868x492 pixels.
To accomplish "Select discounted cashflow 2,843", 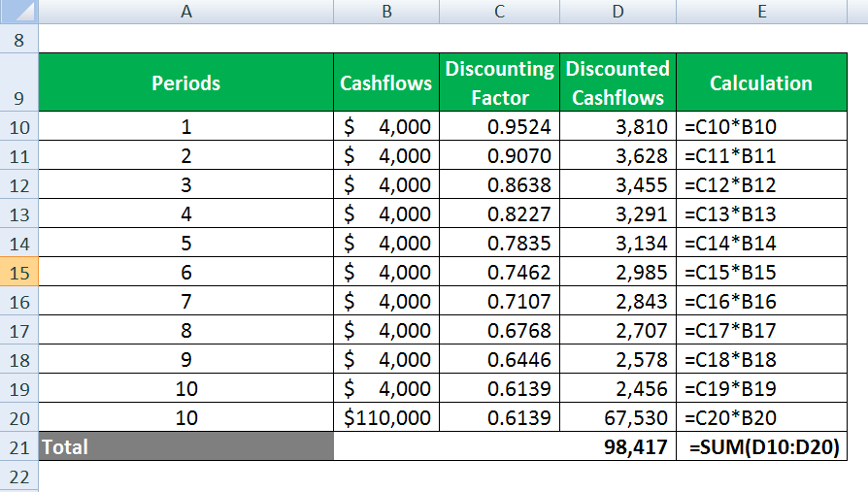I will tap(618, 301).
